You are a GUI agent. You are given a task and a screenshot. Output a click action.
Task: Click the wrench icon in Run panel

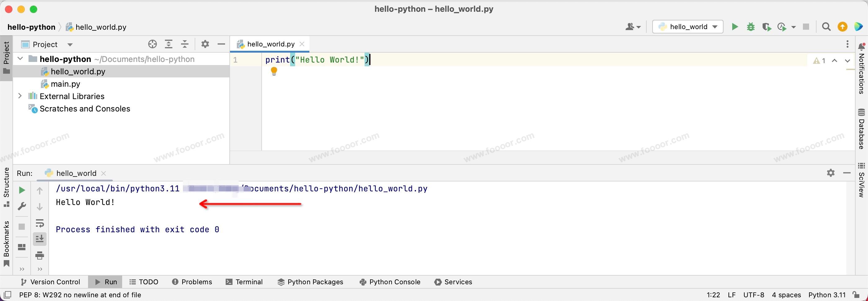[x=22, y=206]
